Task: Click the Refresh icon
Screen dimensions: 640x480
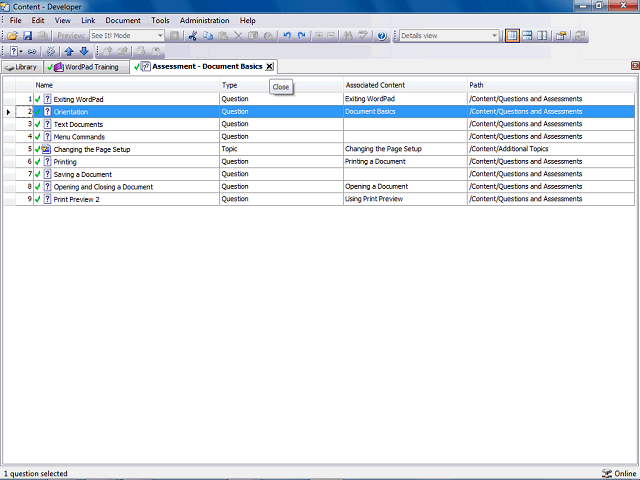Action: (x=579, y=36)
